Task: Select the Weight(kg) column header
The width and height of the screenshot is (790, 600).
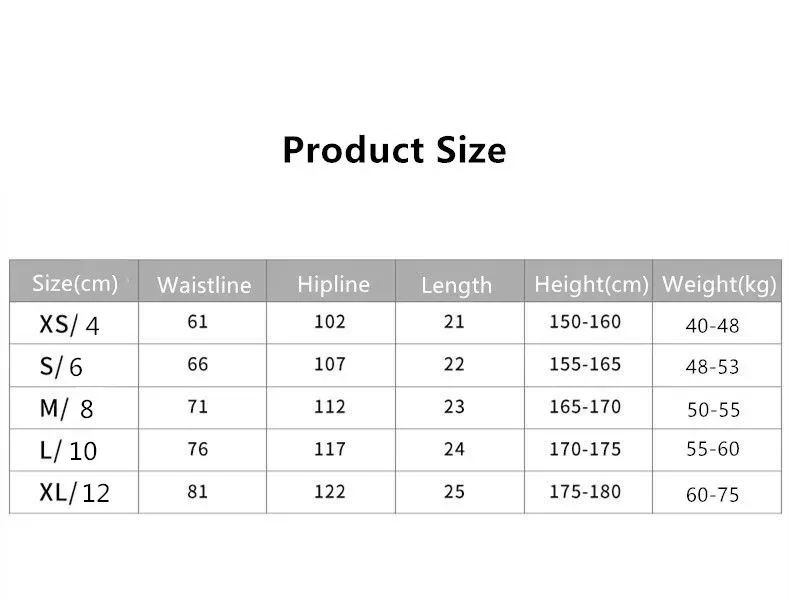Action: [x=719, y=284]
